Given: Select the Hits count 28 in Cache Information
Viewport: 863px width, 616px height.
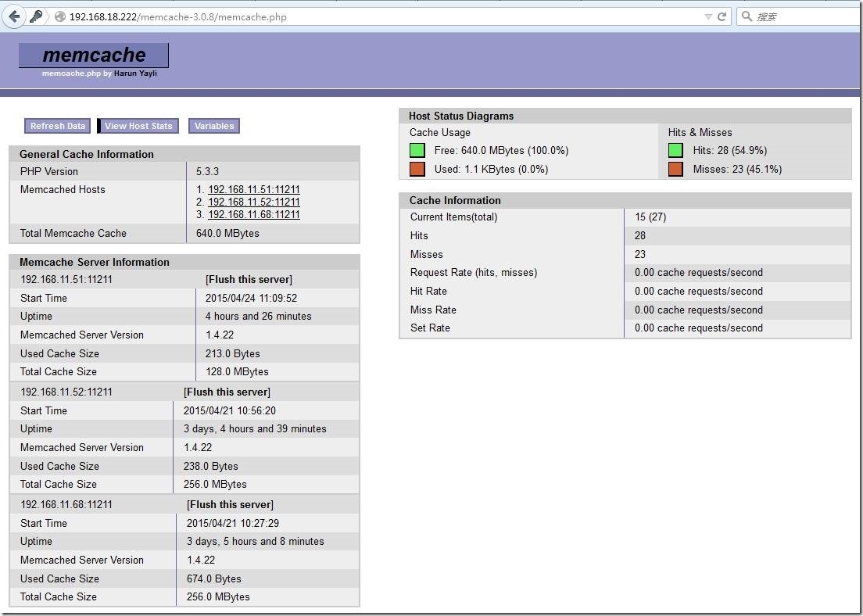Looking at the screenshot, I should (x=640, y=235).
